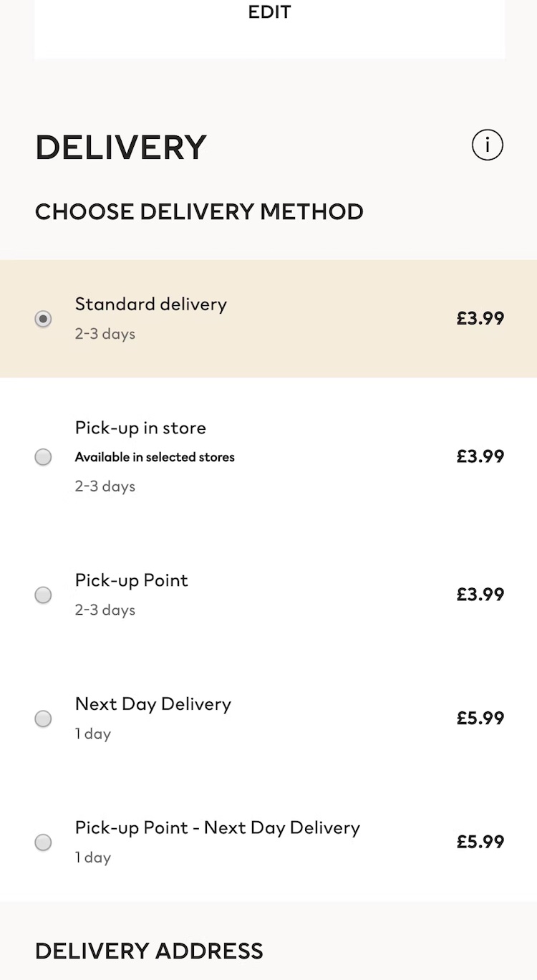Click the 2-3 days text under Standard delivery
Image resolution: width=537 pixels, height=980 pixels.
pos(105,334)
